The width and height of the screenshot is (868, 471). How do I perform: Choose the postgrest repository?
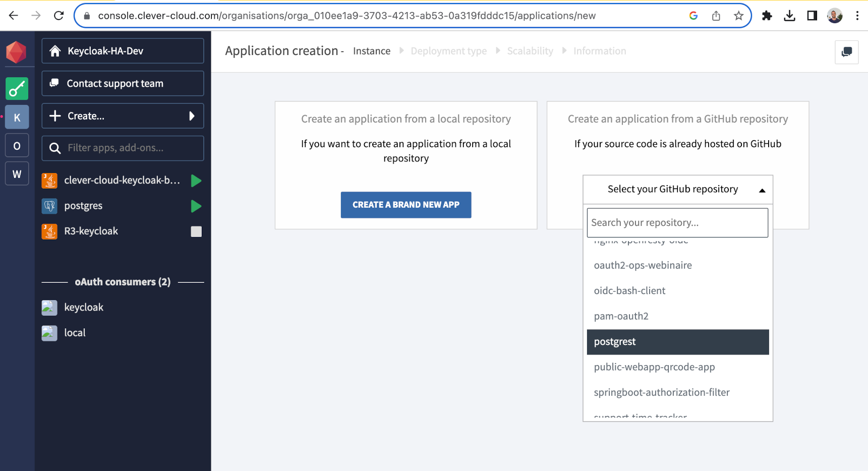coord(678,342)
